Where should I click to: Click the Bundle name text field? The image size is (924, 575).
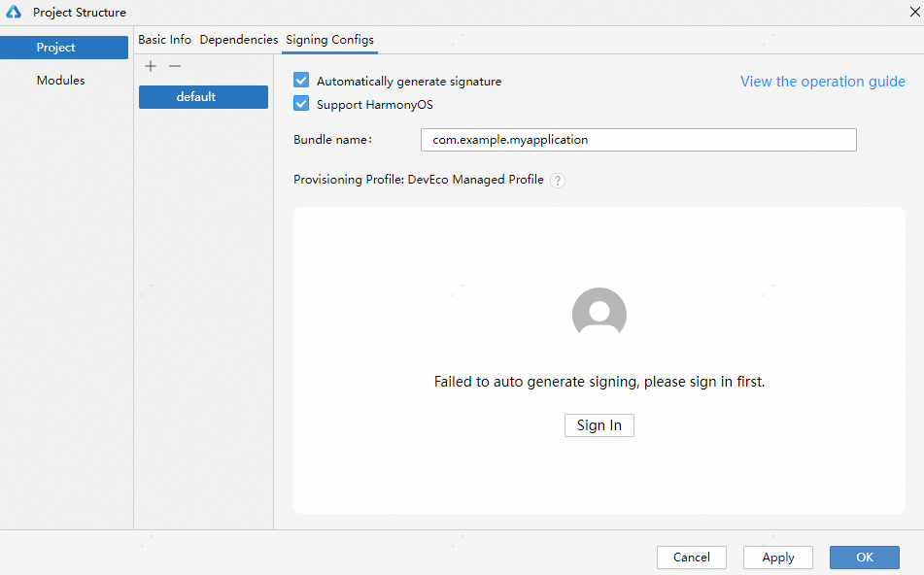click(638, 140)
